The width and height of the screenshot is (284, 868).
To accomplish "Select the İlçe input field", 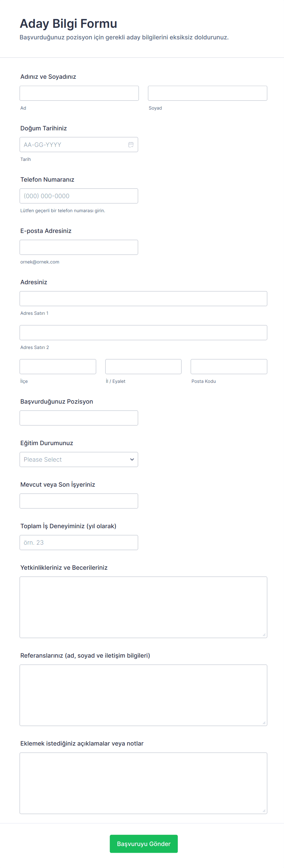I will (58, 367).
